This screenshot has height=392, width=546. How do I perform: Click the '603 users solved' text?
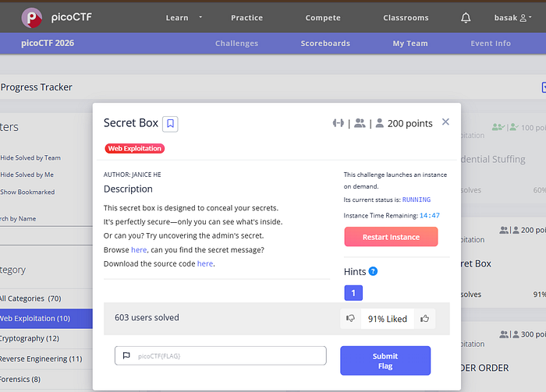[147, 317]
